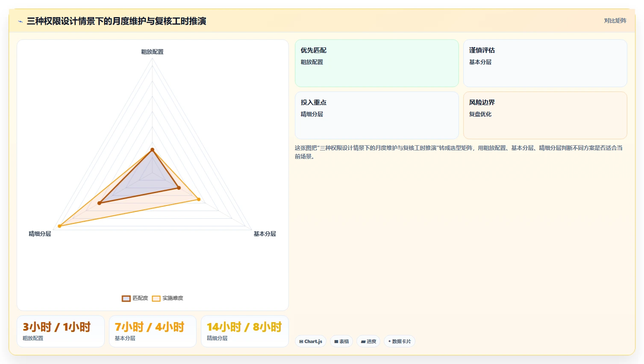
Task: Click the 匹配度 data point on 基本分层 axis
Action: pyautogui.click(x=179, y=188)
